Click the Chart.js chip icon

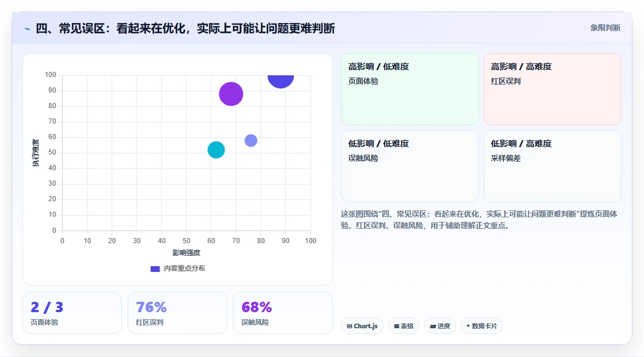pos(350,326)
